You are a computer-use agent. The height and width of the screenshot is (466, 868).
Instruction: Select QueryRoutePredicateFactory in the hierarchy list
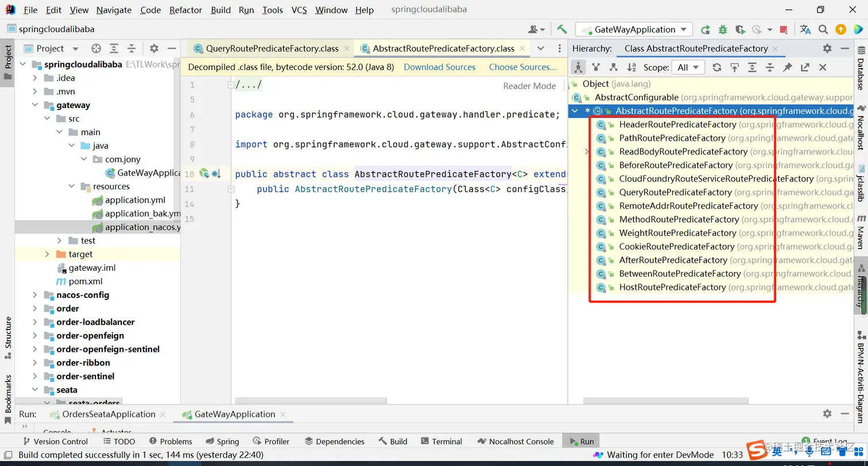675,192
